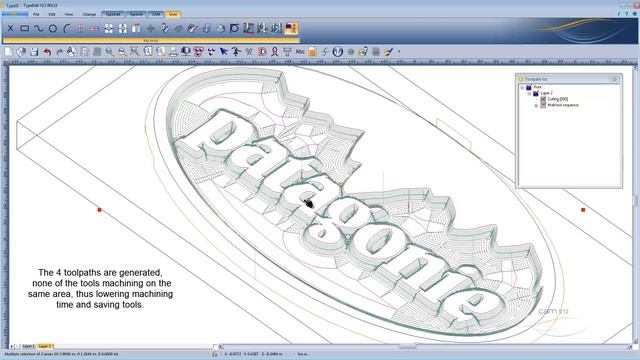
Task: Select the blue arrow selection tool
Action: (224, 51)
